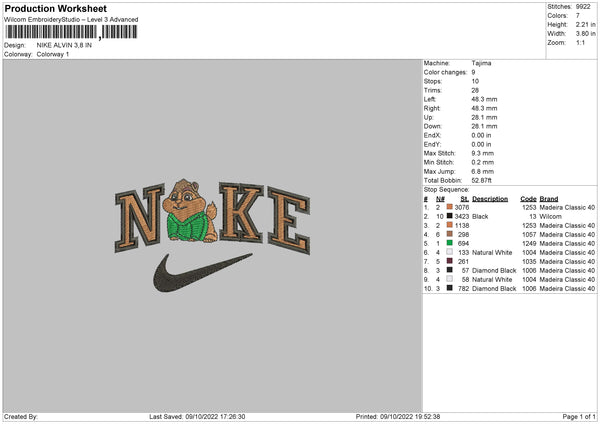
Task: Click the 'Code' column header
Action: pyautogui.click(x=528, y=199)
